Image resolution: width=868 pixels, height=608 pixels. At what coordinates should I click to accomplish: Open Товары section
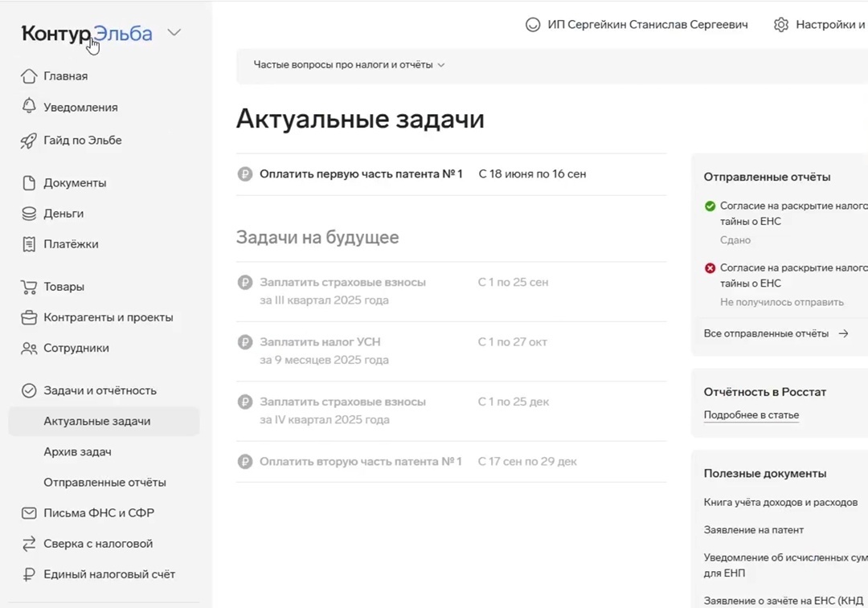click(x=64, y=287)
